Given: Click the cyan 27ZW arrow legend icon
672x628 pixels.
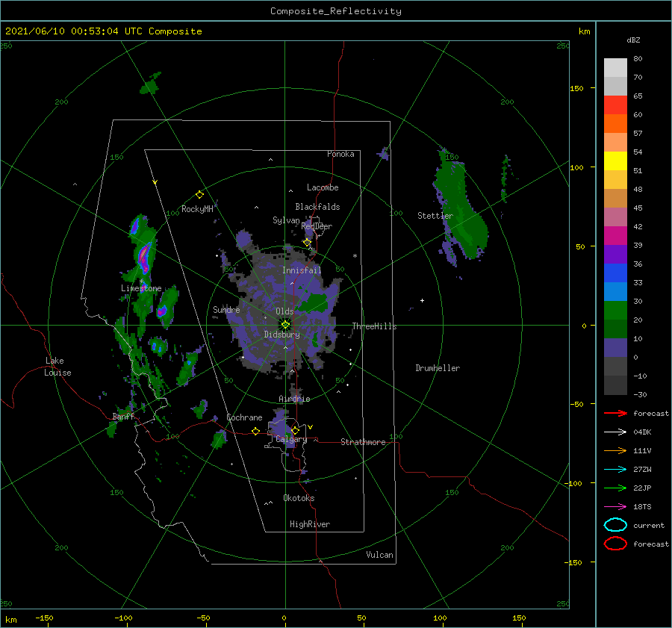Looking at the screenshot, I should [615, 470].
